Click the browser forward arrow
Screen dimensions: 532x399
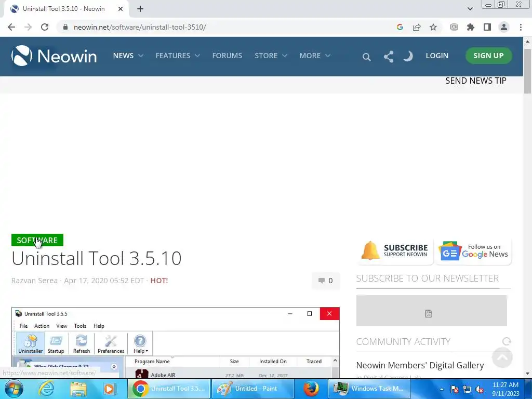(28, 27)
